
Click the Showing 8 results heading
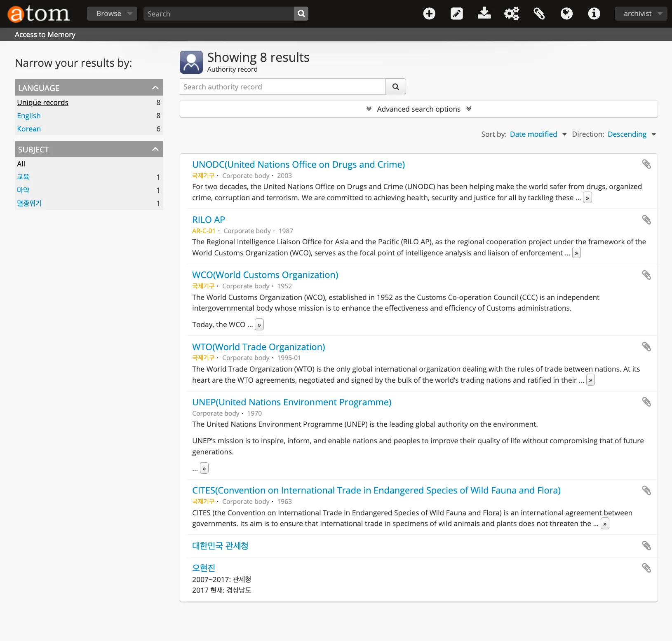pyautogui.click(x=258, y=57)
